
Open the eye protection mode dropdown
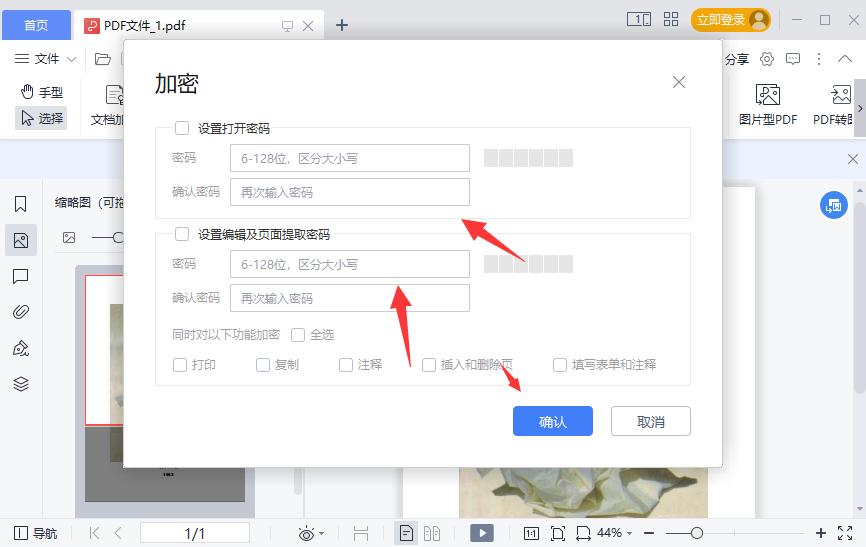click(310, 534)
